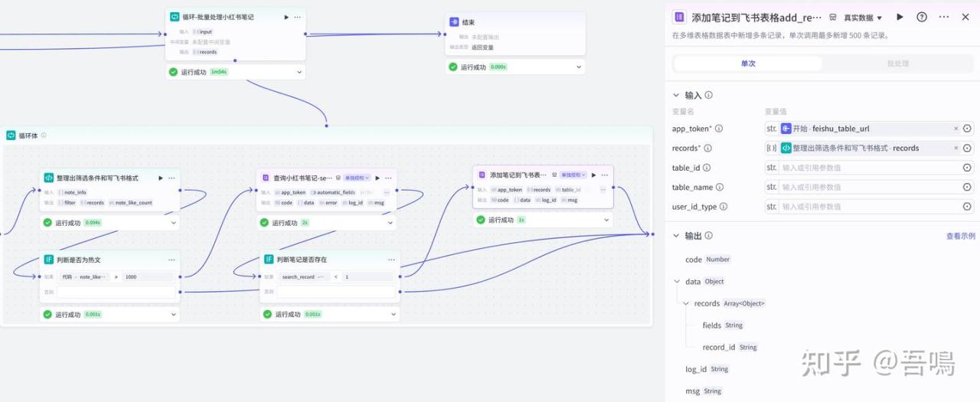The width and height of the screenshot is (980, 402).
Task: Click the IF icon on 判断笔记是否存在 node
Action: click(269, 260)
